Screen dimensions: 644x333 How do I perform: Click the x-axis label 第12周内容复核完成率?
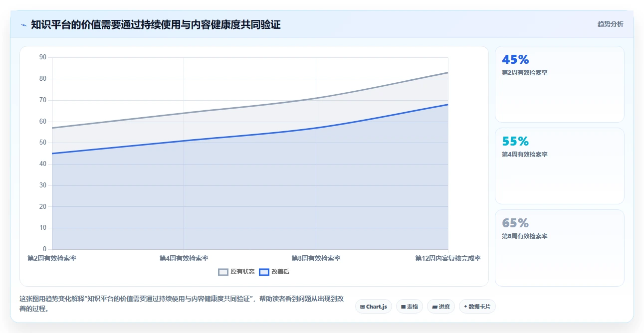(x=448, y=258)
